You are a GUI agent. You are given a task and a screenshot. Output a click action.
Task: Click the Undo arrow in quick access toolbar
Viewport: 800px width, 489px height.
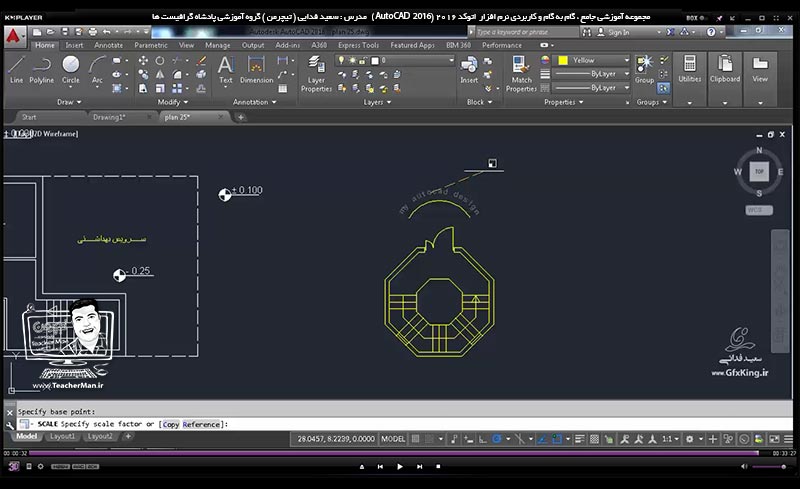107,32
